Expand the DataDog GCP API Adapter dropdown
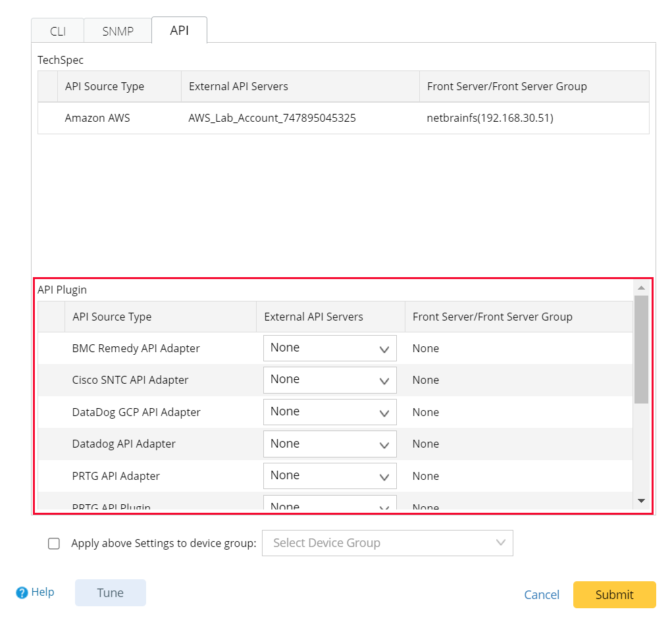 tap(329, 411)
